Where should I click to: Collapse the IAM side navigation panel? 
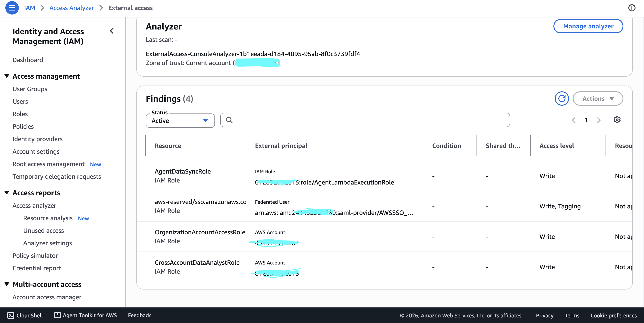pos(112,31)
